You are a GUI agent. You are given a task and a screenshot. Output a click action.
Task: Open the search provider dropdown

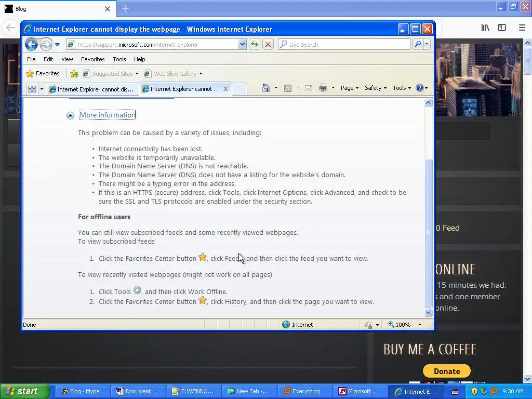427,45
